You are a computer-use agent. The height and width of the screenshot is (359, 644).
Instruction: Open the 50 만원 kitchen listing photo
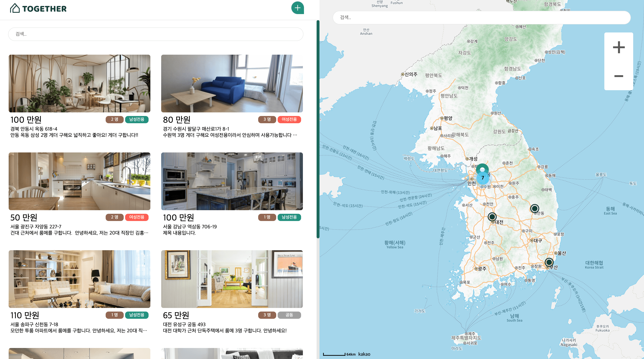click(x=80, y=181)
